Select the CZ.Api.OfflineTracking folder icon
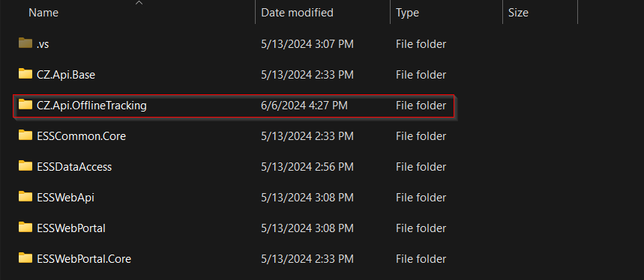The image size is (644, 280). pos(25,105)
